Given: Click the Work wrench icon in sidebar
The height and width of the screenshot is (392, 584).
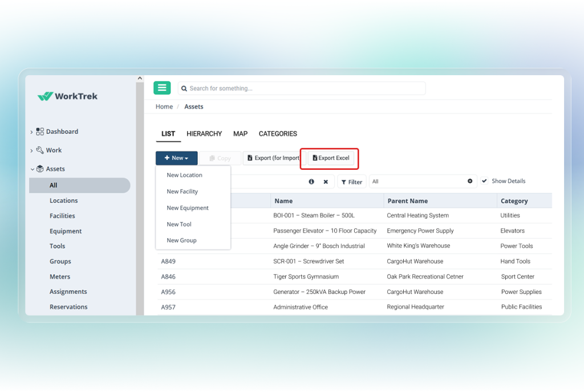Looking at the screenshot, I should tap(40, 150).
